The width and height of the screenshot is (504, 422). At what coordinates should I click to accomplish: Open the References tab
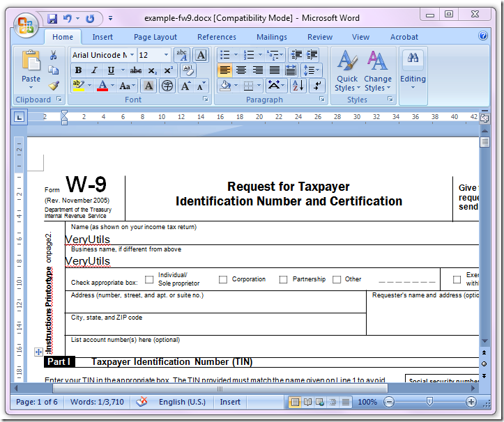coord(217,37)
